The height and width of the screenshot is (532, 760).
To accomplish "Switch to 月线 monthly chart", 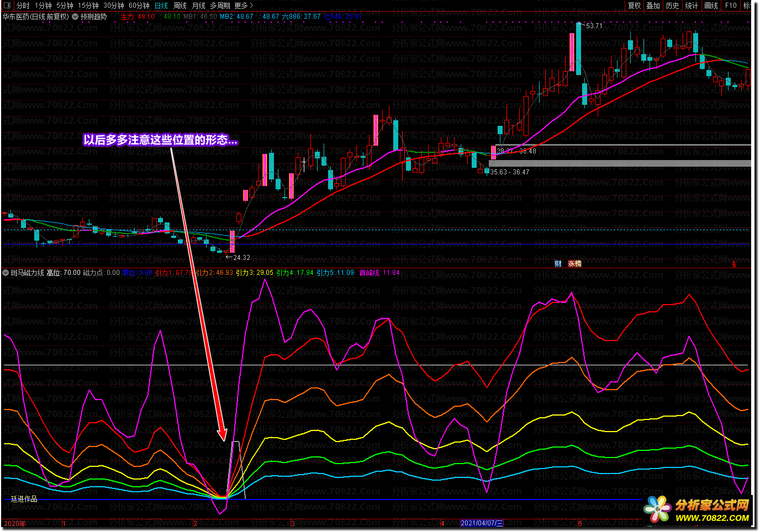I will pos(198,6).
